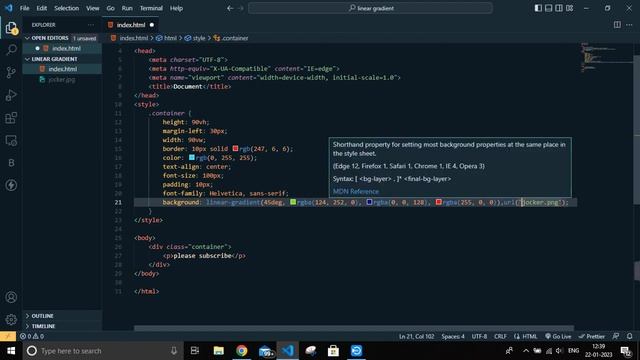Open the Extensions view

click(11, 118)
